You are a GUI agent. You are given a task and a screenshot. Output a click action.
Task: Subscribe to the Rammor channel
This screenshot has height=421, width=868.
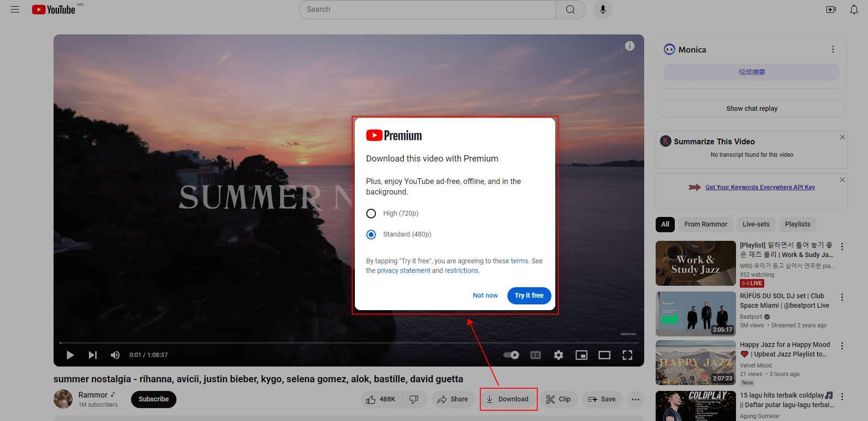click(154, 399)
